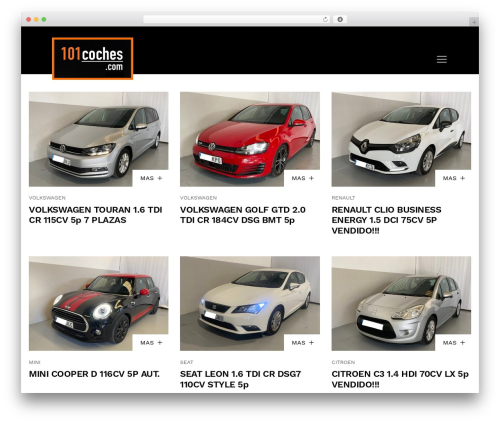Image resolution: width=500 pixels, height=423 pixels.
Task: View the black Mini Cooper photo
Action: (x=99, y=303)
